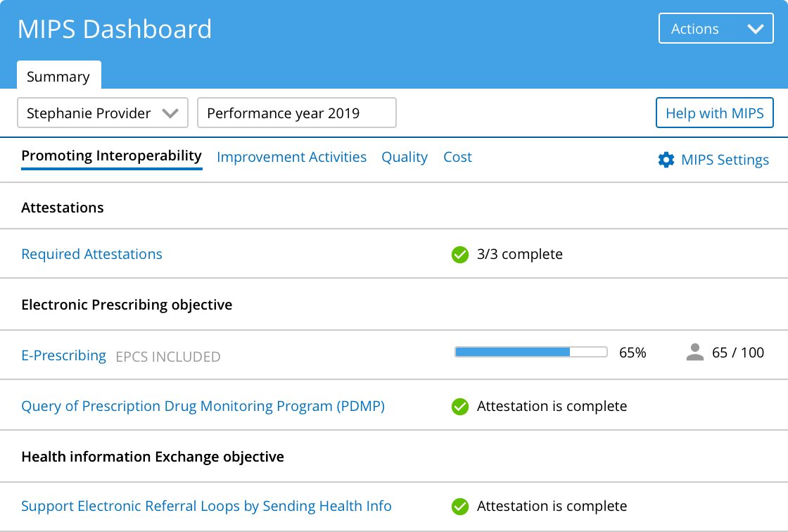Viewport: 788px width, 532px height.
Task: Click the green checkmark beside 3/3 complete
Action: pyautogui.click(x=460, y=255)
